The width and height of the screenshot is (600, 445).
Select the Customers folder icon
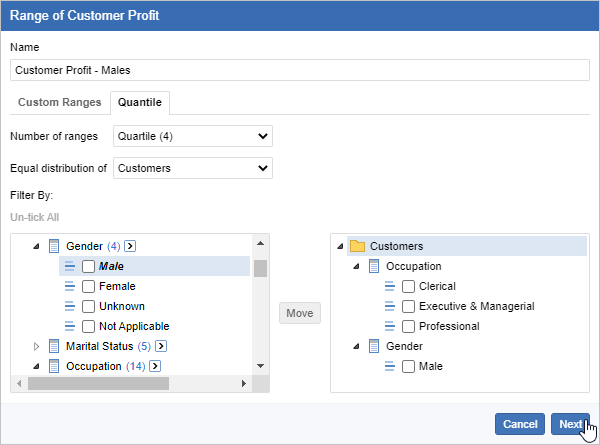(x=356, y=246)
